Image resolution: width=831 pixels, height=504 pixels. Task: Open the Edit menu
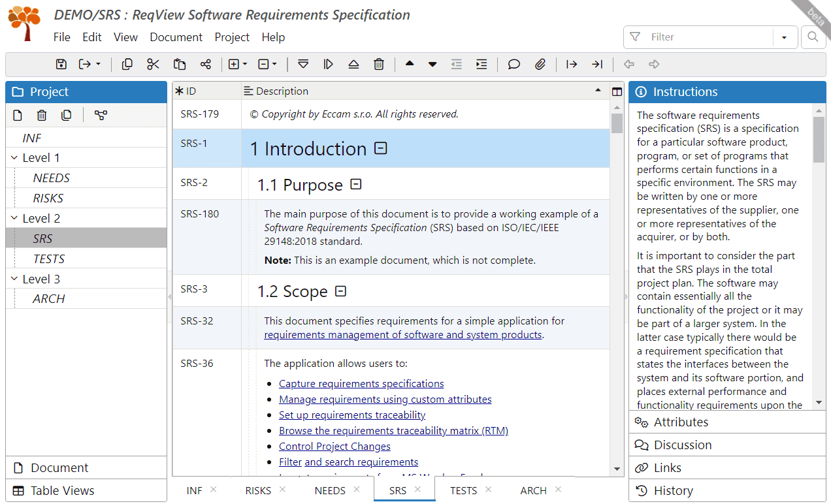[92, 37]
